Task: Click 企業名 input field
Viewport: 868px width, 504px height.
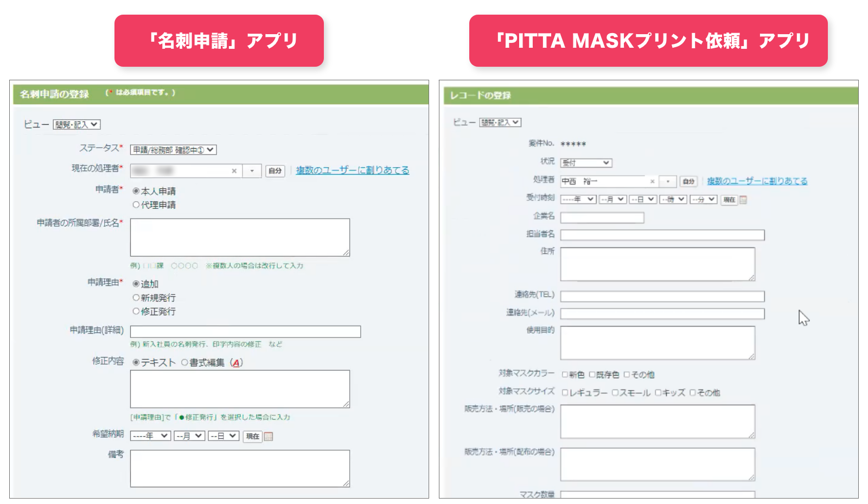Action: click(602, 218)
